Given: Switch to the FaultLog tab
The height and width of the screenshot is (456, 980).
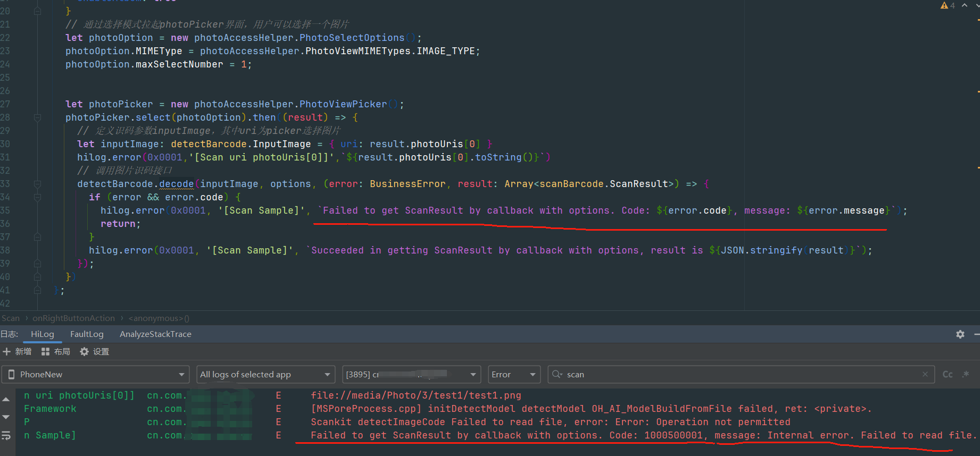Looking at the screenshot, I should coord(87,334).
